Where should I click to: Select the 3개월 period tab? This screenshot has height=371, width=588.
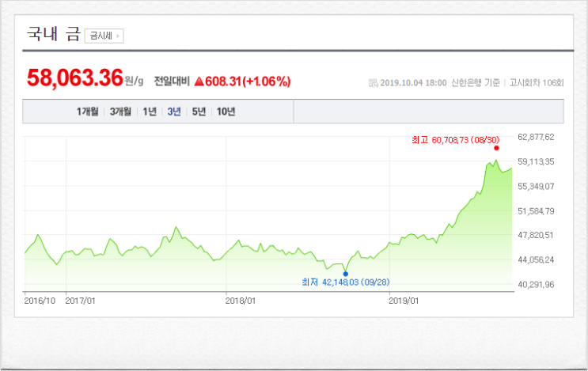click(120, 112)
